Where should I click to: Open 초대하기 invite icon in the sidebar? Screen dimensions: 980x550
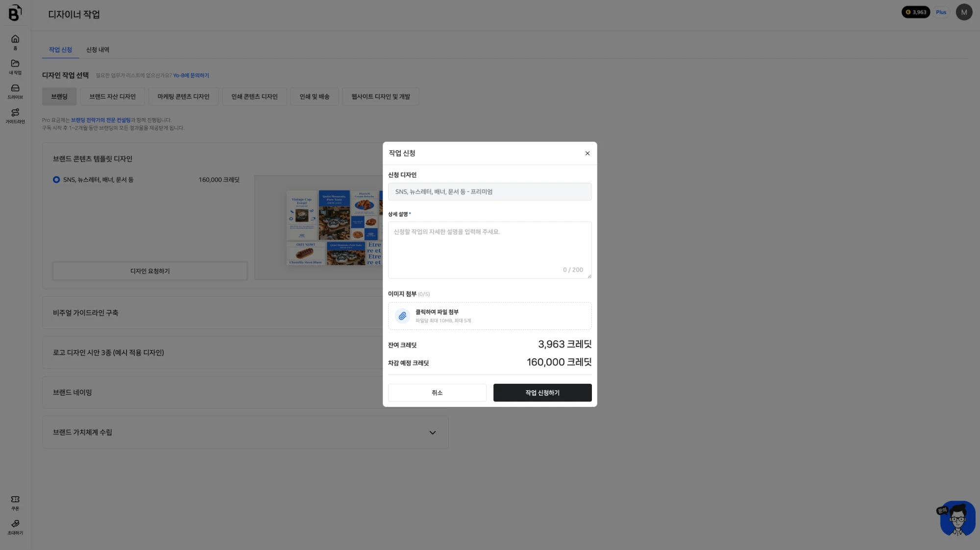click(x=15, y=527)
